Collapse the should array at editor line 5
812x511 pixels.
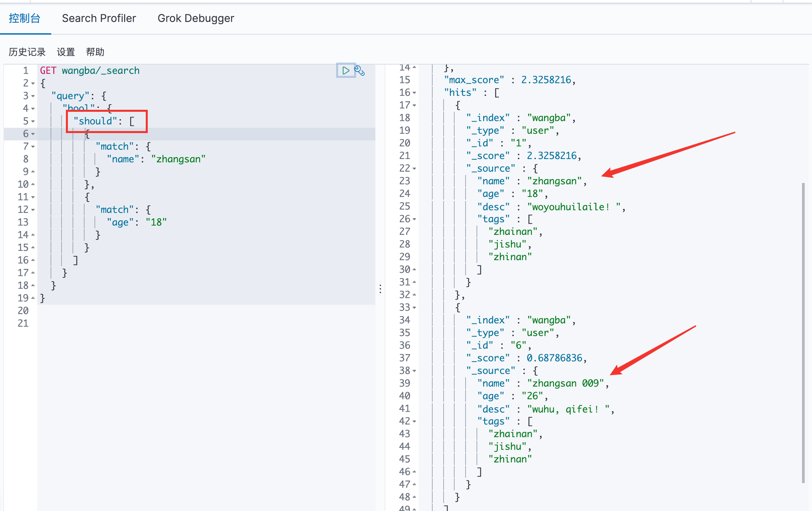click(33, 121)
